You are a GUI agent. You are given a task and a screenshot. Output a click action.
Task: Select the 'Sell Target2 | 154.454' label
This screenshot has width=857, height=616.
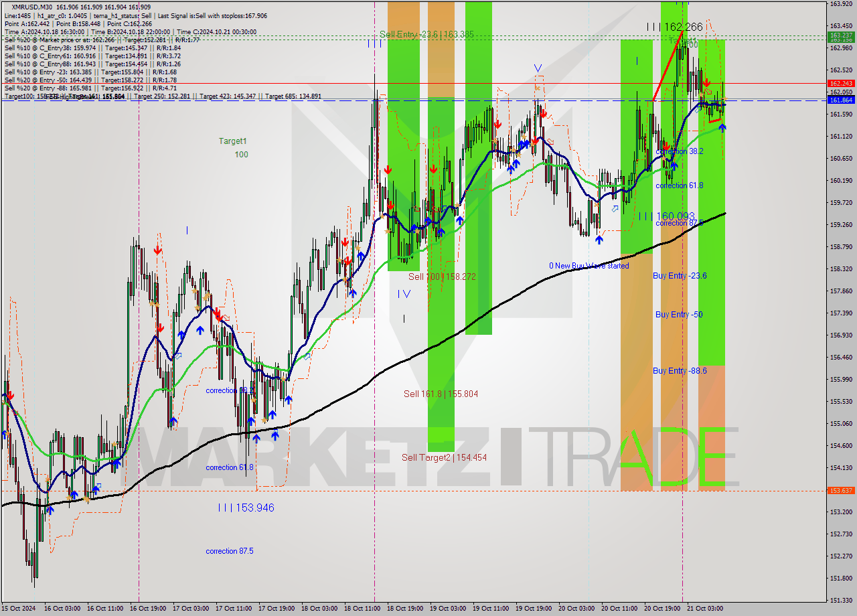point(444,458)
